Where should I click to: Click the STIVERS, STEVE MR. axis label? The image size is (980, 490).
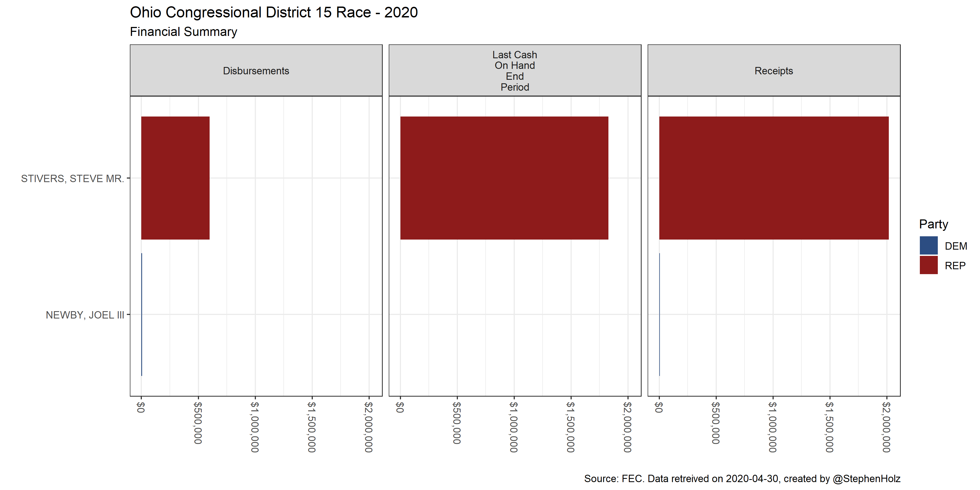[x=72, y=178]
